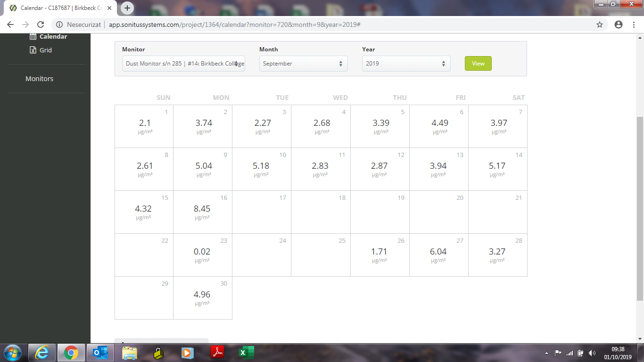Click the Action Center flag icon
This screenshot has width=644, height=362.
pyautogui.click(x=558, y=353)
